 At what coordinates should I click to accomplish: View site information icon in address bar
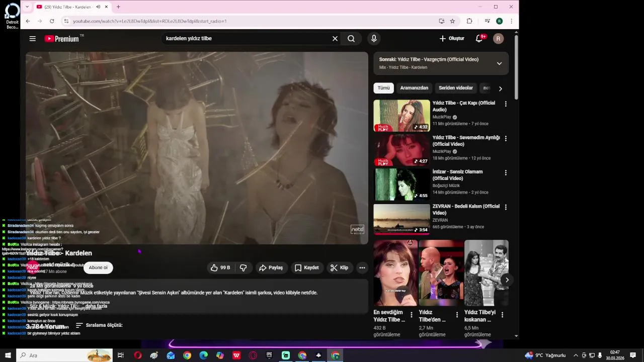point(66,21)
